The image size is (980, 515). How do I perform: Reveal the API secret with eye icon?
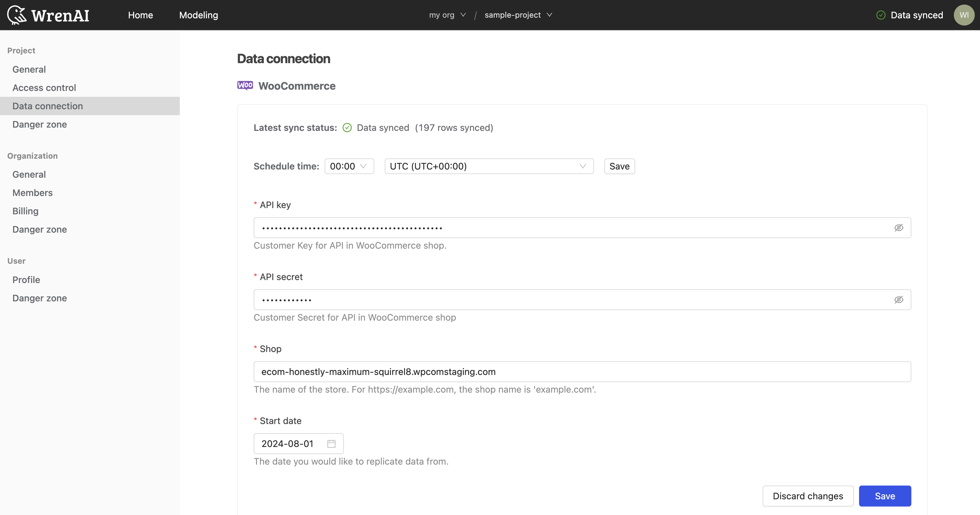coord(899,300)
